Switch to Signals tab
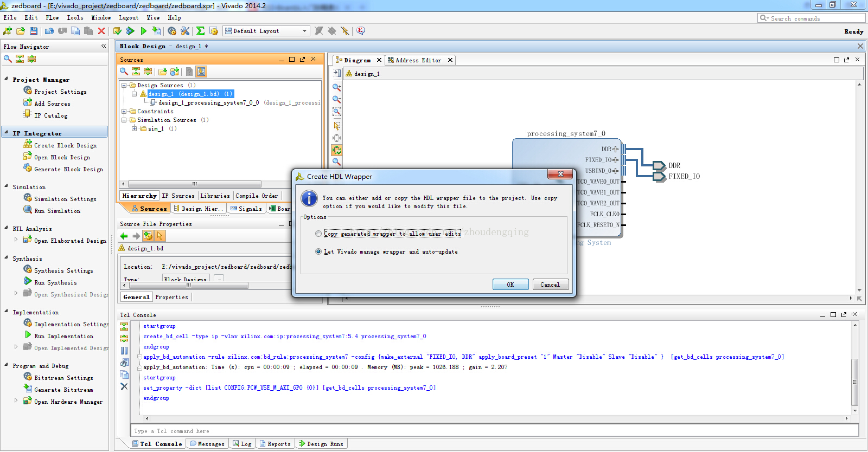This screenshot has height=452, width=868. (246, 209)
